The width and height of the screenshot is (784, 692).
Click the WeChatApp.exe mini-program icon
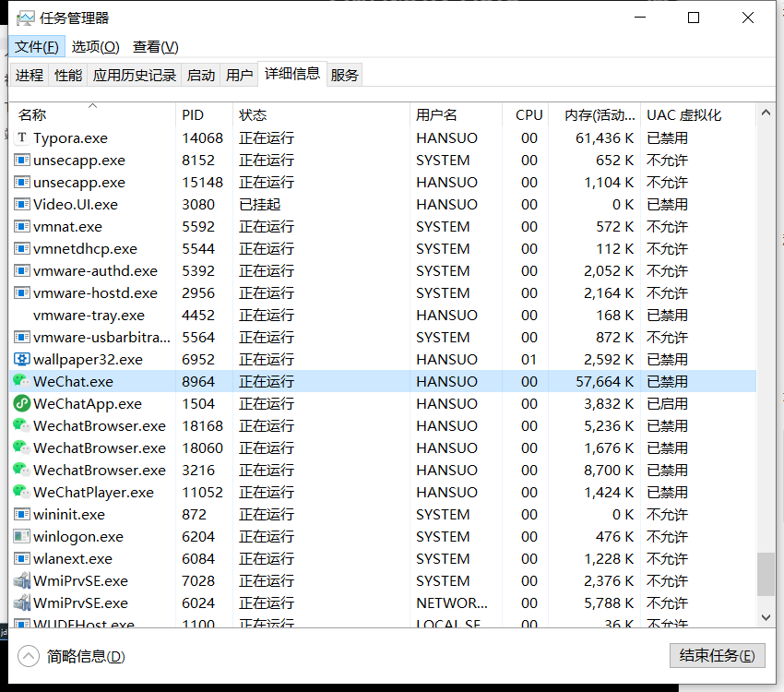pyautogui.click(x=21, y=403)
